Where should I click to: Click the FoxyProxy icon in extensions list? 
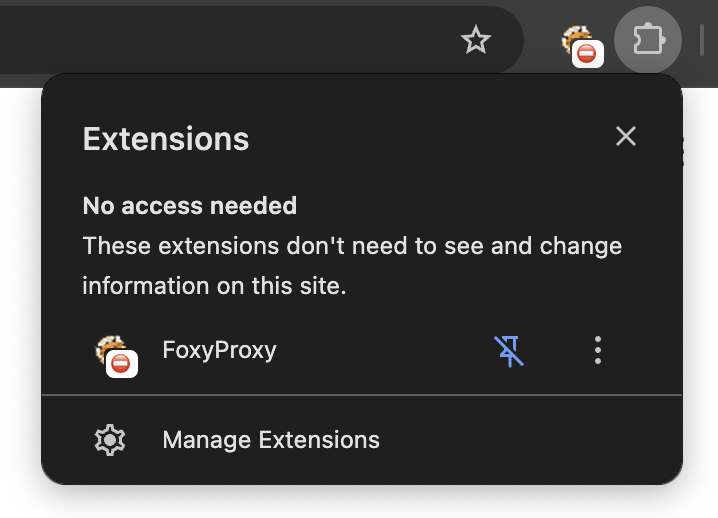(113, 351)
